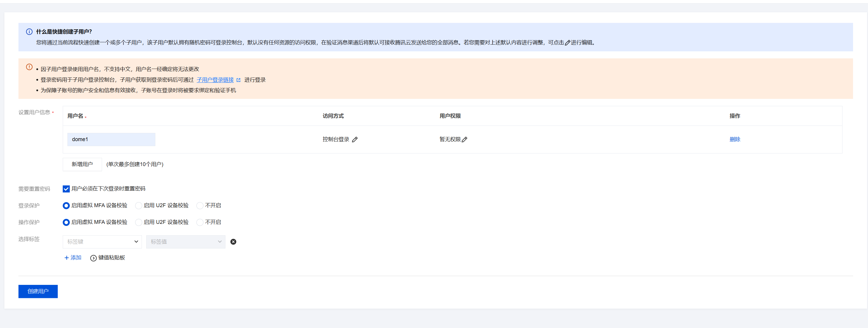Image resolution: width=868 pixels, height=328 pixels.
Task: Select 启用虚拟 MFA 设备校验 for 操作保护
Action: click(66, 222)
